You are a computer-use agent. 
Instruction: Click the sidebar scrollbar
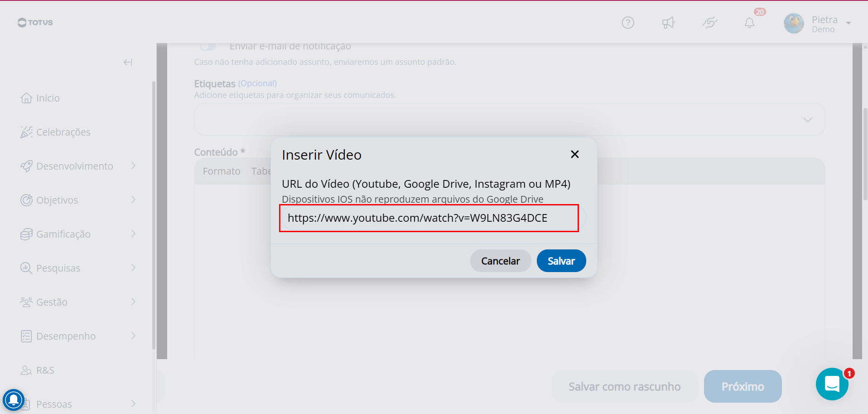154,215
